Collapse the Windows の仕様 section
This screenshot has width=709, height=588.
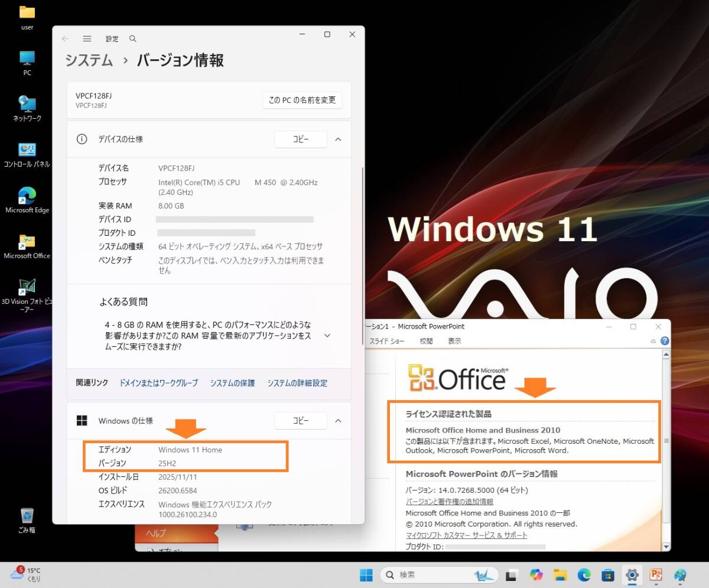point(338,421)
